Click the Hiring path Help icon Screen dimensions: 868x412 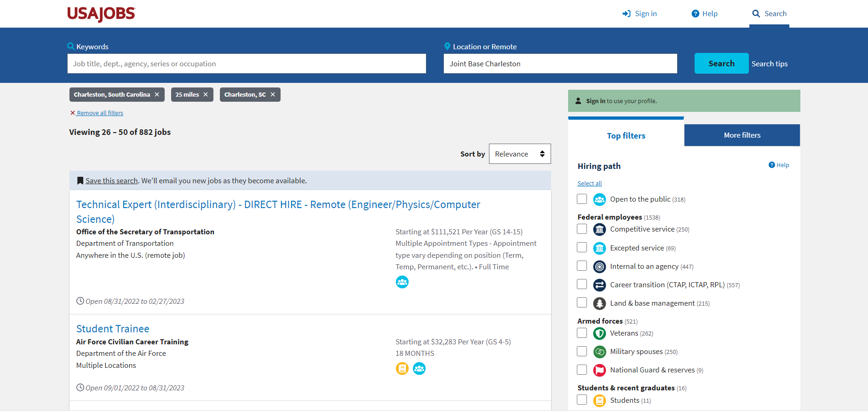[772, 165]
